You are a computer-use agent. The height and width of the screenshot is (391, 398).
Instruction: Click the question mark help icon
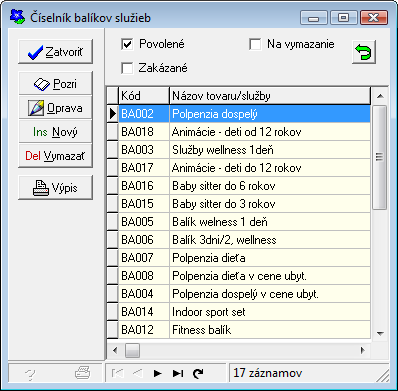(x=30, y=374)
